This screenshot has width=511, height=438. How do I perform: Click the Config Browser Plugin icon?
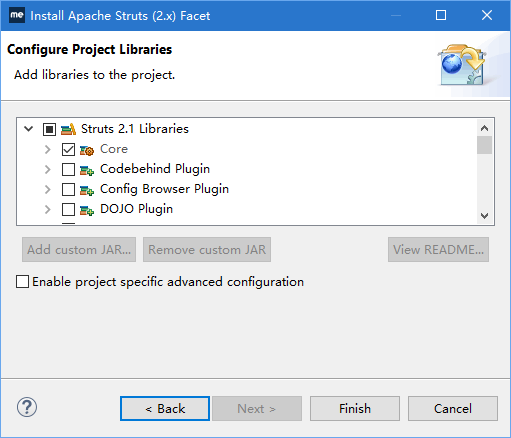[x=87, y=190]
